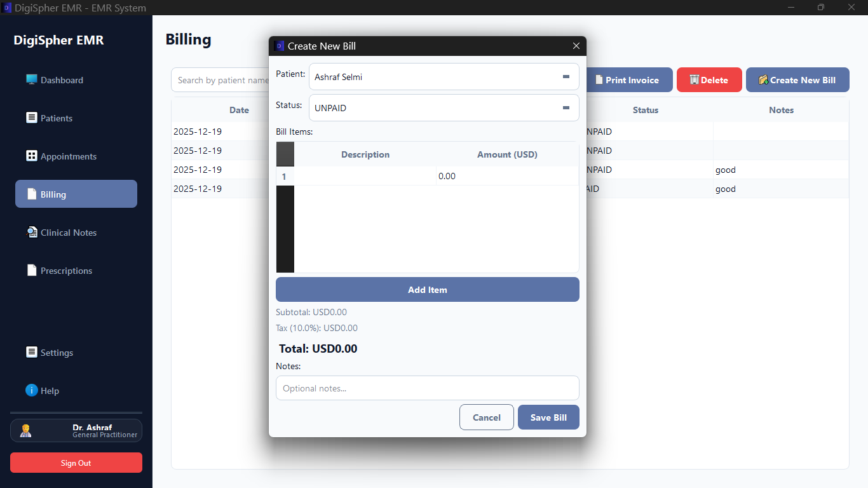Open Prescriptions via its sidebar icon

coord(31,270)
